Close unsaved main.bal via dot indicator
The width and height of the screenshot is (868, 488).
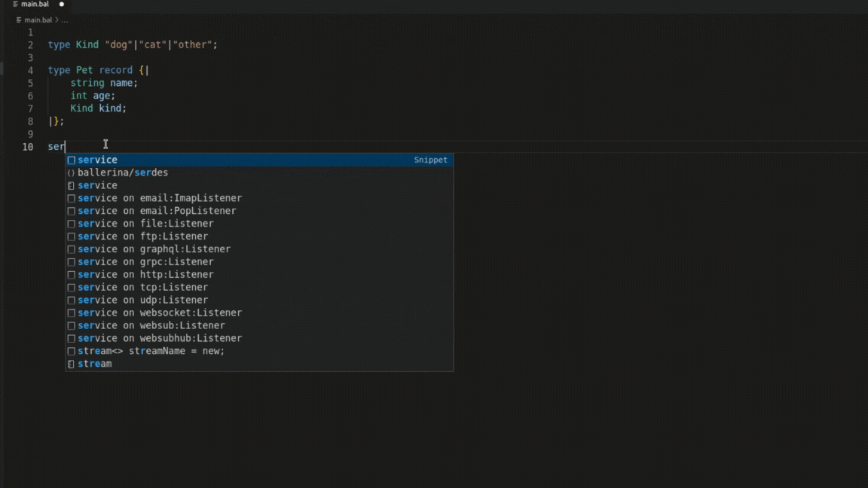62,5
